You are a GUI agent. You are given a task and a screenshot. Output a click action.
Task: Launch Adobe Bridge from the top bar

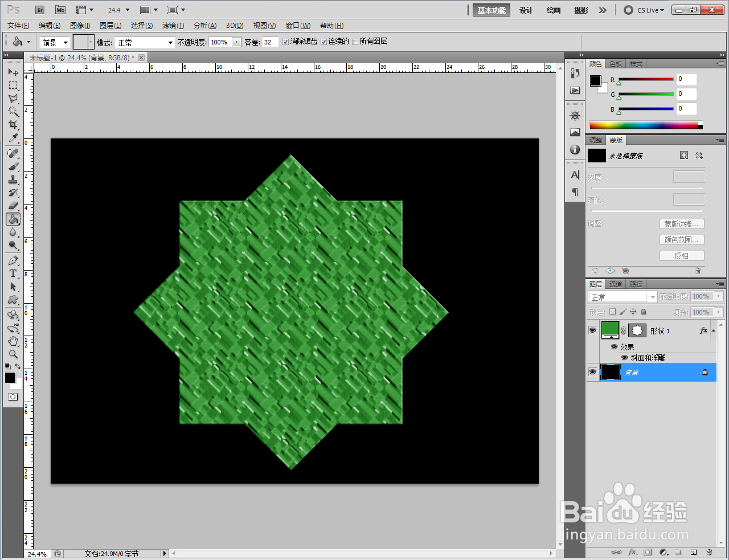point(40,10)
